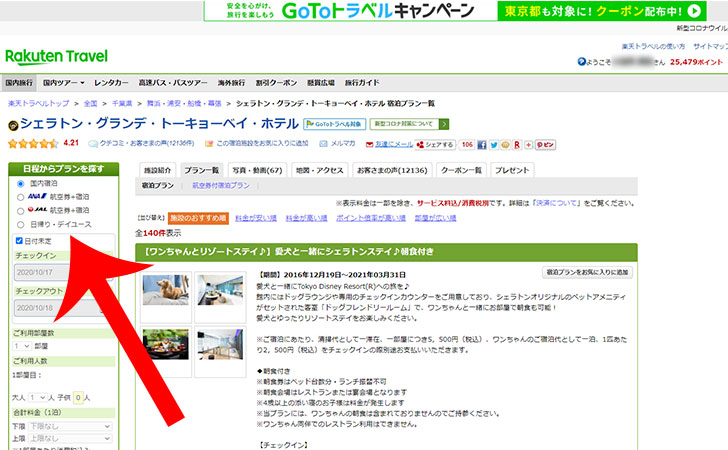Click the Twitter share icon

pos(494,145)
